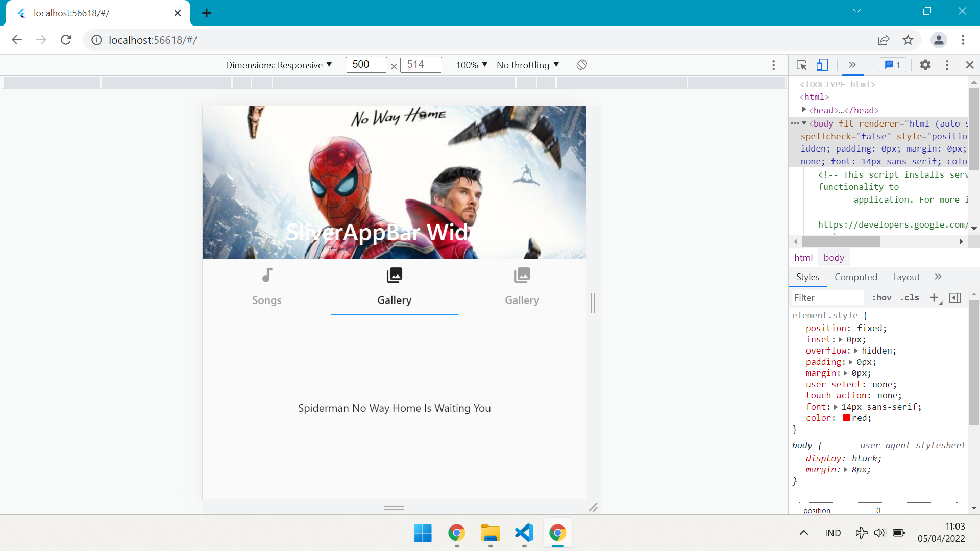Click the red color swatch
The width and height of the screenshot is (980, 551).
[x=846, y=418]
